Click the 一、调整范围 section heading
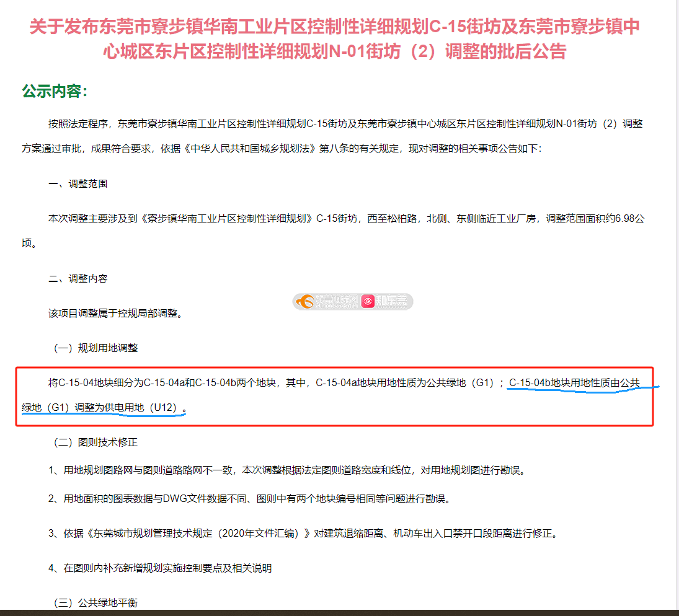The image size is (679, 616). [x=78, y=183]
